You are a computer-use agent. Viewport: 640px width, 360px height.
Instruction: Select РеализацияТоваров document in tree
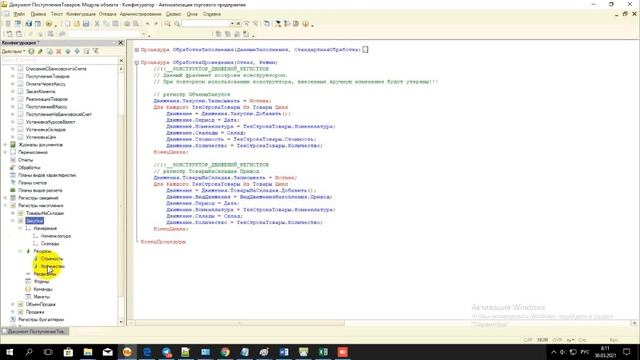coord(47,99)
